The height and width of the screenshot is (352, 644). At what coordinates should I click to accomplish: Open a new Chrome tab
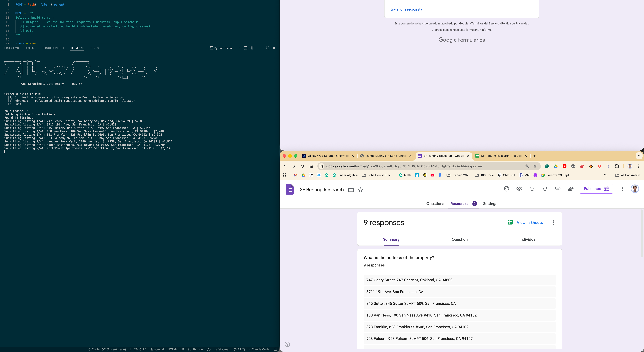(x=534, y=156)
